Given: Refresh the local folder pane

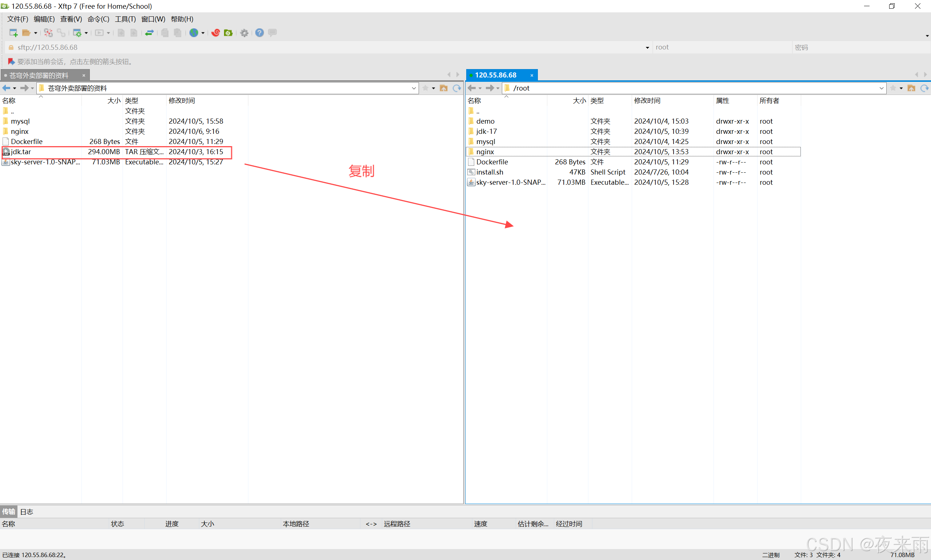Looking at the screenshot, I should pos(457,88).
